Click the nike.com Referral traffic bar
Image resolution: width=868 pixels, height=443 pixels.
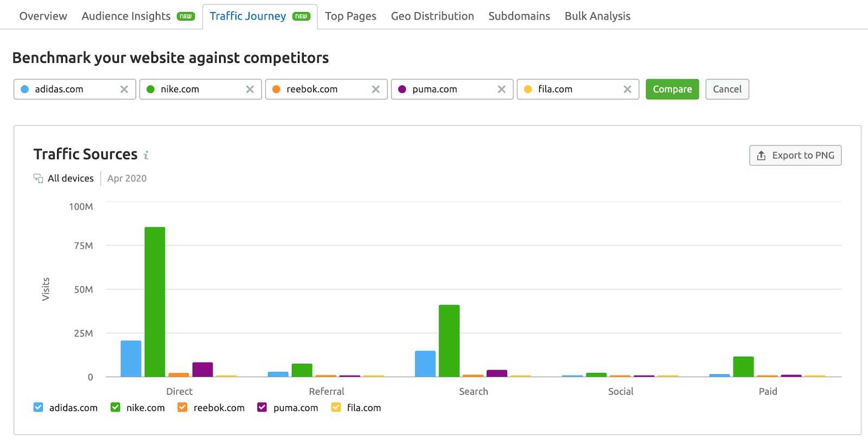tap(302, 370)
